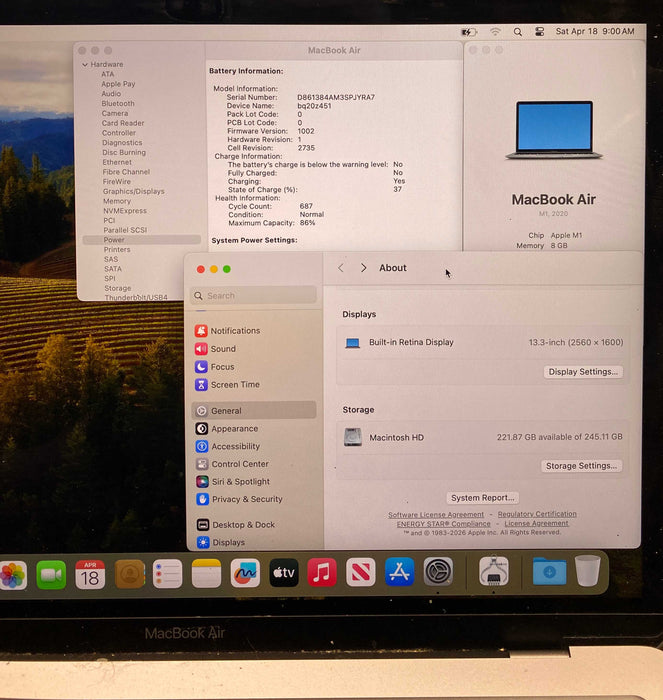This screenshot has height=700, width=663.
Task: Go forward in System Settings
Action: (363, 268)
